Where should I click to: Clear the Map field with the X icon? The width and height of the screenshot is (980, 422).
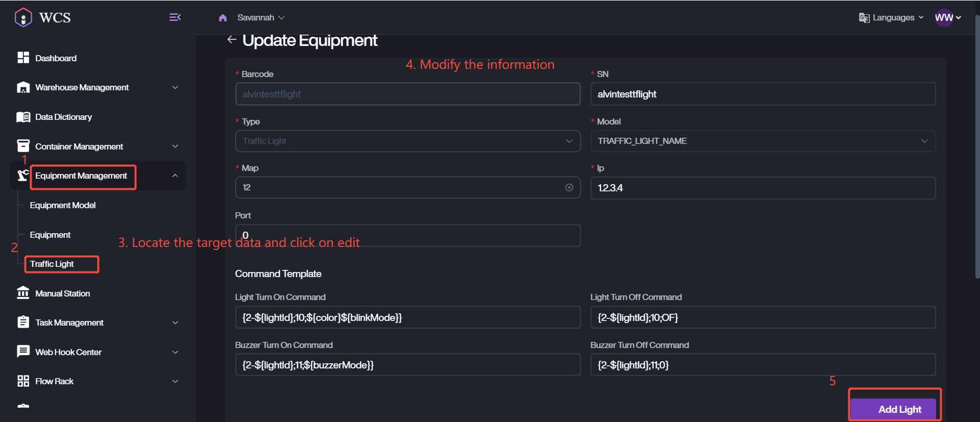[x=569, y=188]
